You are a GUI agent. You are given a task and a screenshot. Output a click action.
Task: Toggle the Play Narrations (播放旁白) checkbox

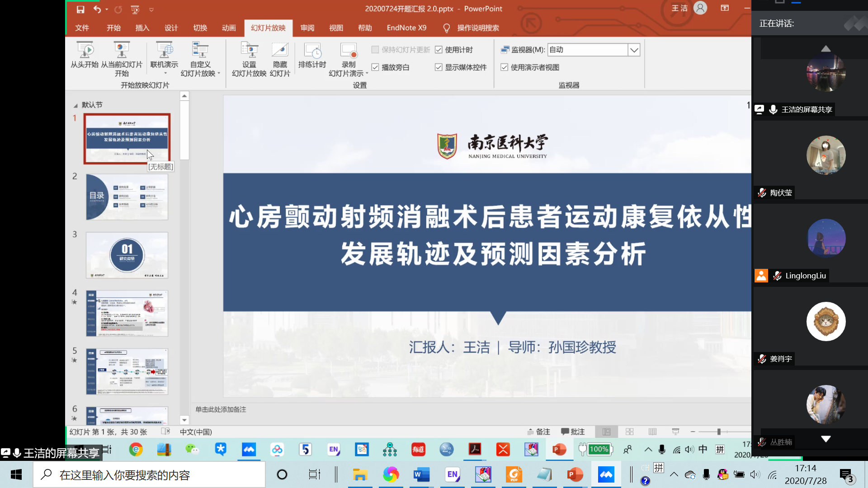[375, 67]
